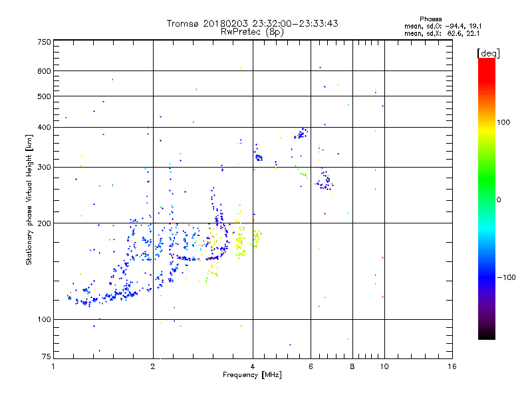Click the x-axis tick label 10

[x=384, y=366]
